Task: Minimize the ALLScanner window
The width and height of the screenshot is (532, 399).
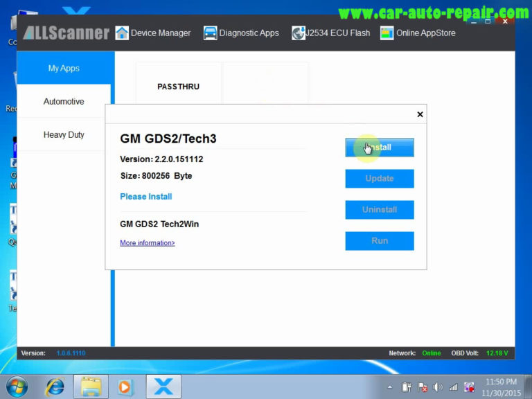Action: click(x=474, y=21)
